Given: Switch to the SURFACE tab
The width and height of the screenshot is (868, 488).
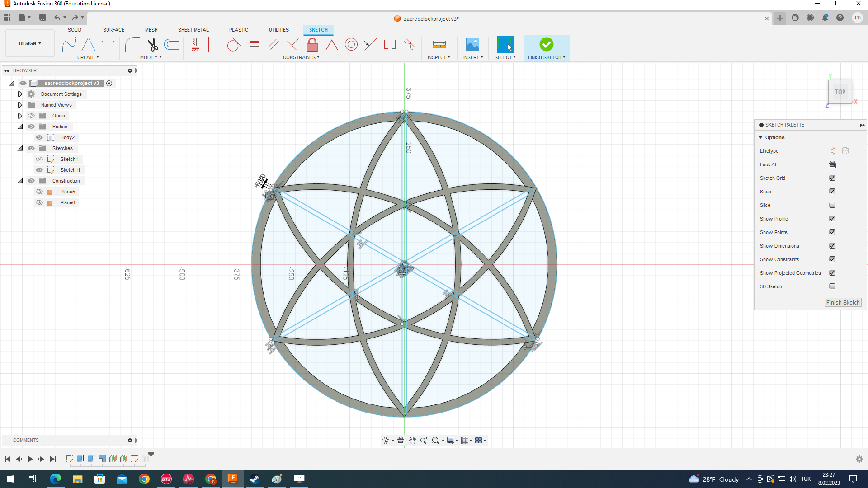Looking at the screenshot, I should (113, 30).
